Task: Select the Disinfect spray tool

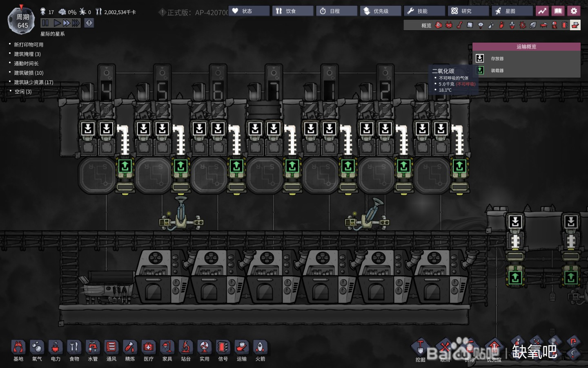Action: click(518, 342)
